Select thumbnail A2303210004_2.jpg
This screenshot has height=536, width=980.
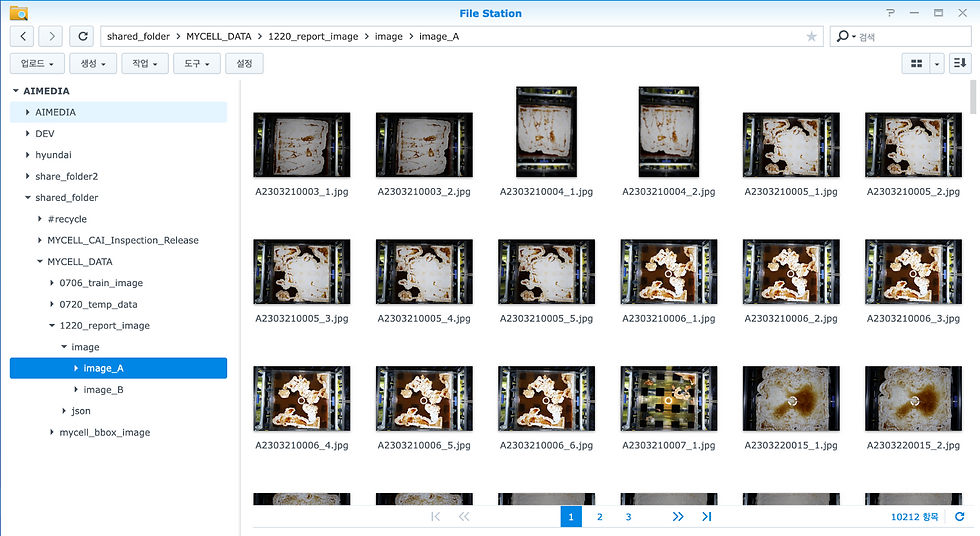669,132
